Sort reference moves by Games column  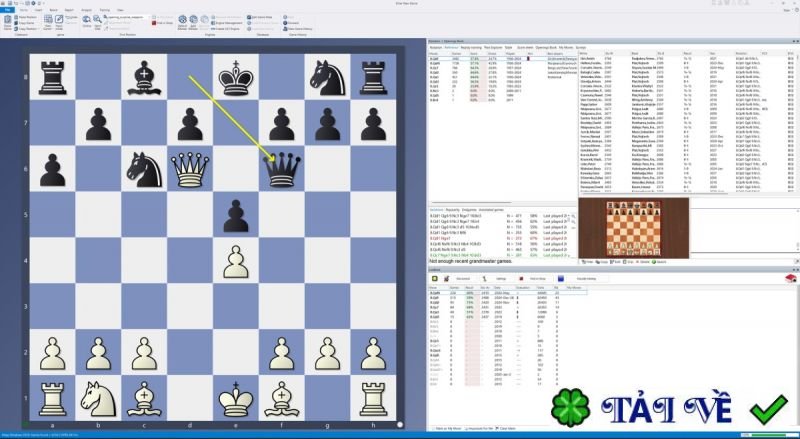click(x=457, y=53)
